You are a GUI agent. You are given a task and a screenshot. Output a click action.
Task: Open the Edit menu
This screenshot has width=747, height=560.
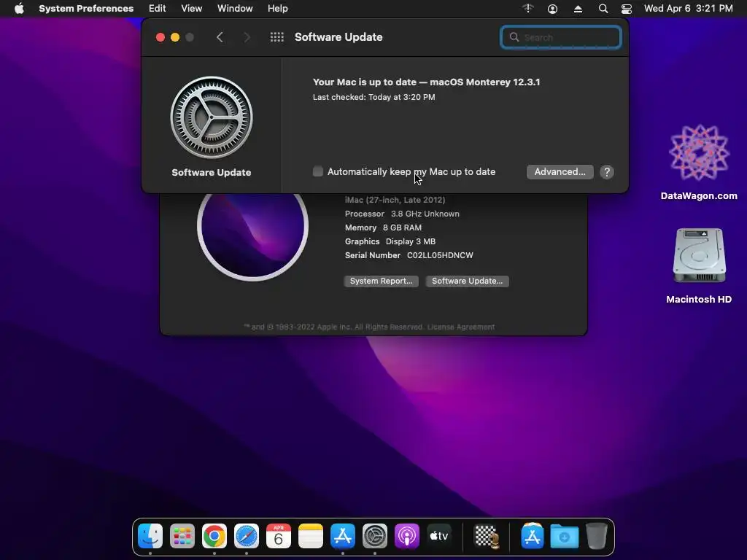pos(158,9)
